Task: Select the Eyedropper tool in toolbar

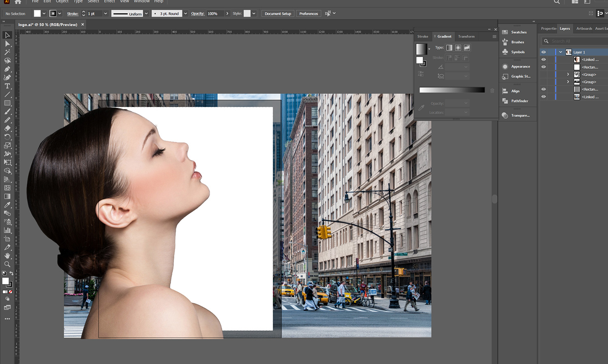Action: pos(7,205)
